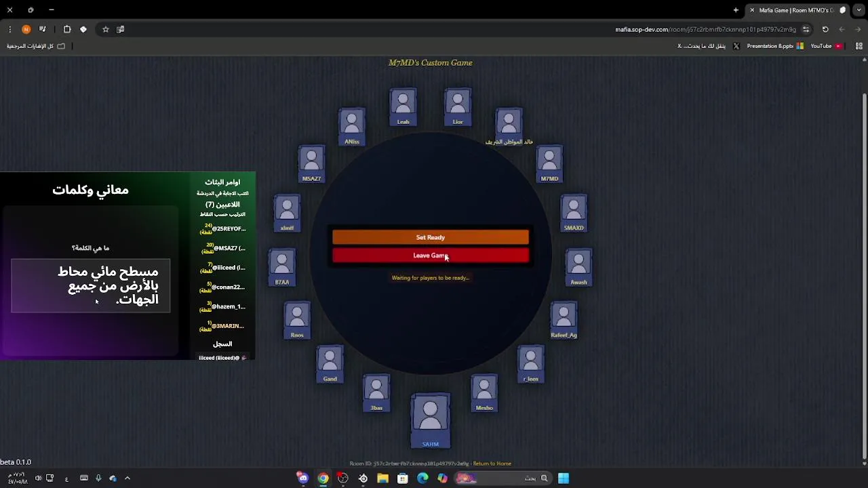Click the @25REYOF player entry in overlay
The height and width of the screenshot is (488, 868).
tap(222, 229)
